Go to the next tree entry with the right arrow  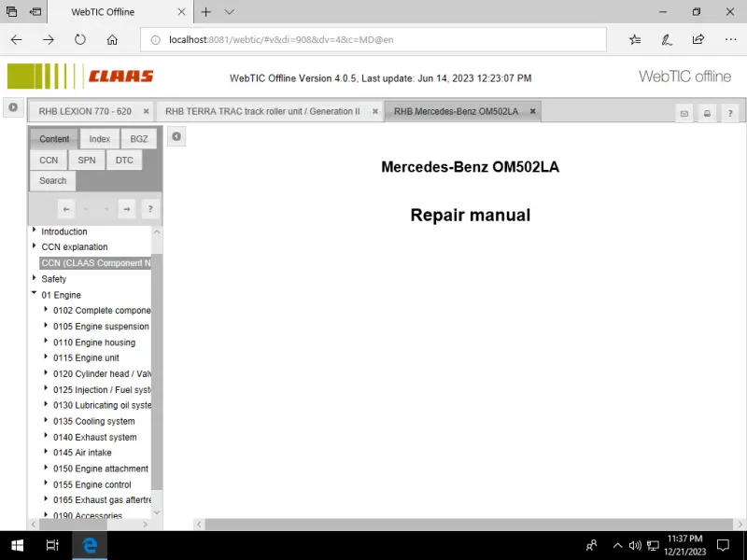(x=127, y=208)
